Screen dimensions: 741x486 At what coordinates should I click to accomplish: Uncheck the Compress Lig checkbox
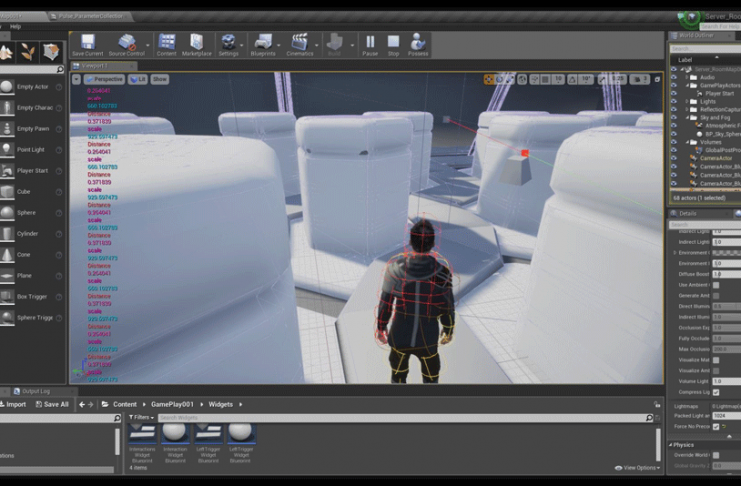point(716,392)
